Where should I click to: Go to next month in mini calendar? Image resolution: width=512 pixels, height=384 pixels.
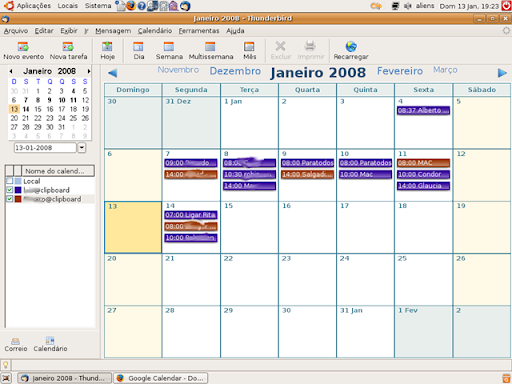pos(89,71)
